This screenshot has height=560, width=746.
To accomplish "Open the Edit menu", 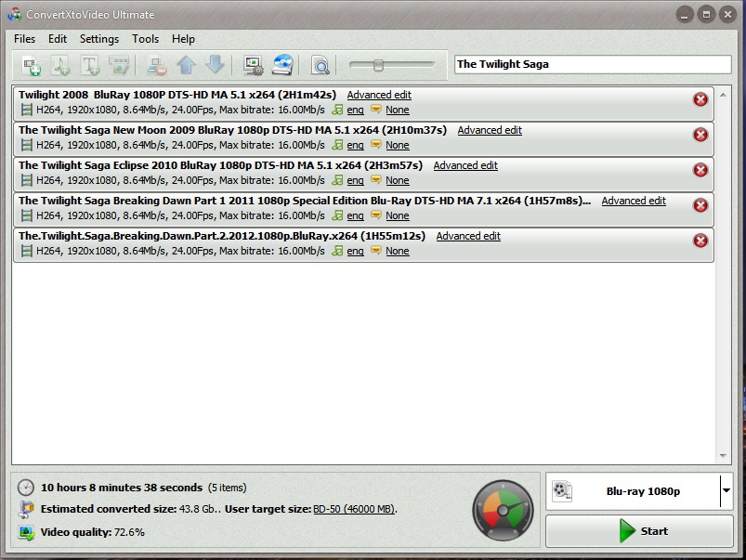I will (58, 39).
